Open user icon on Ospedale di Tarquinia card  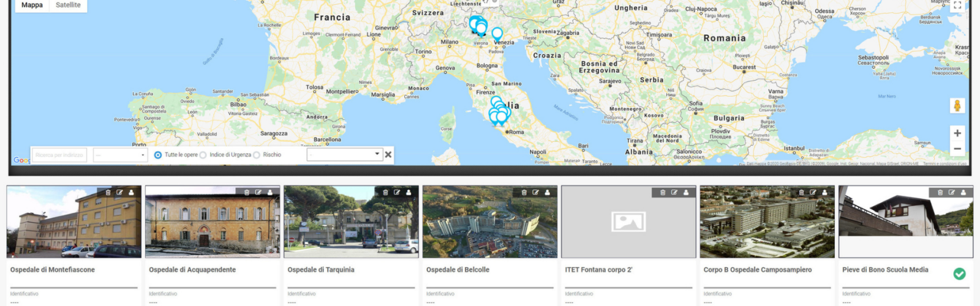coord(409,192)
